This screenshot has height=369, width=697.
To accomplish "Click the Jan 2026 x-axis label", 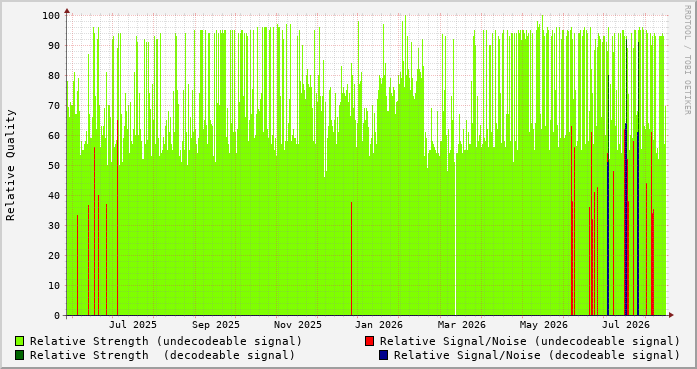I will (379, 325).
